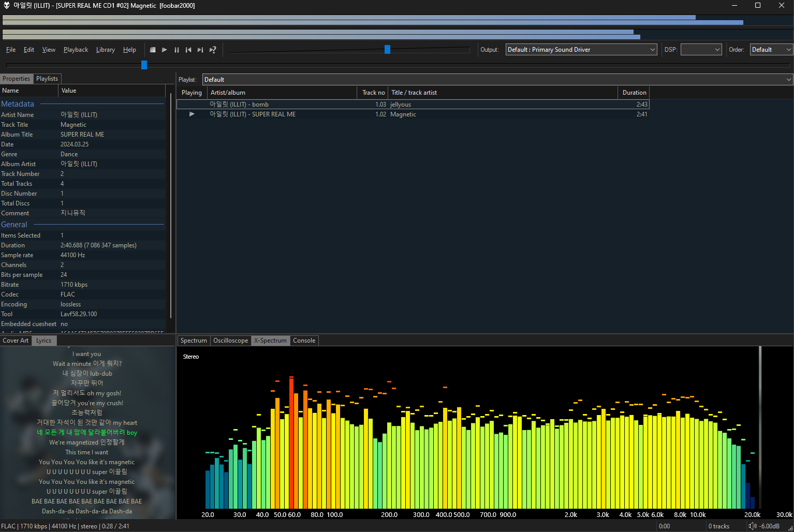Click the volume speaker icon in status bar
The height and width of the screenshot is (532, 794).
pos(753,526)
